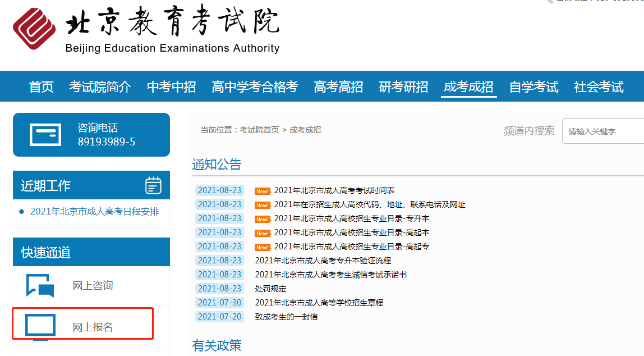Click 考试院首页 in the breadcrumb
Screen dimensions: 644x356
[259, 130]
